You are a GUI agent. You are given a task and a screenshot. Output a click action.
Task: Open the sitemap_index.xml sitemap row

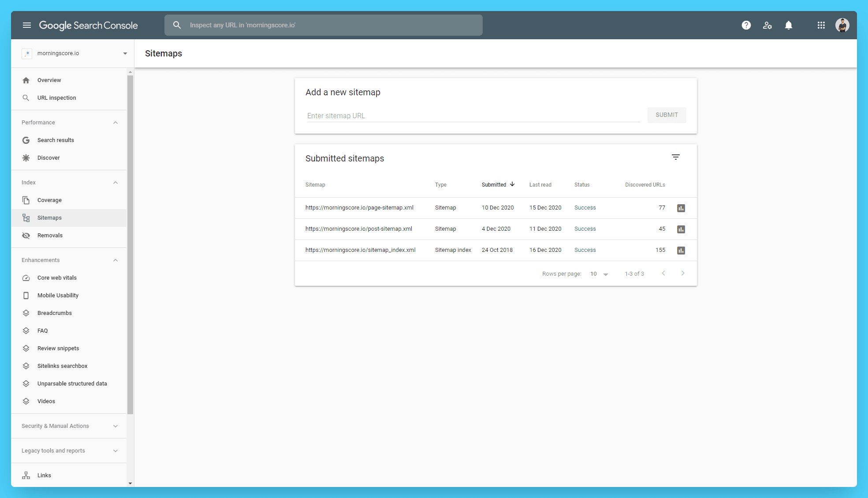[x=495, y=250]
